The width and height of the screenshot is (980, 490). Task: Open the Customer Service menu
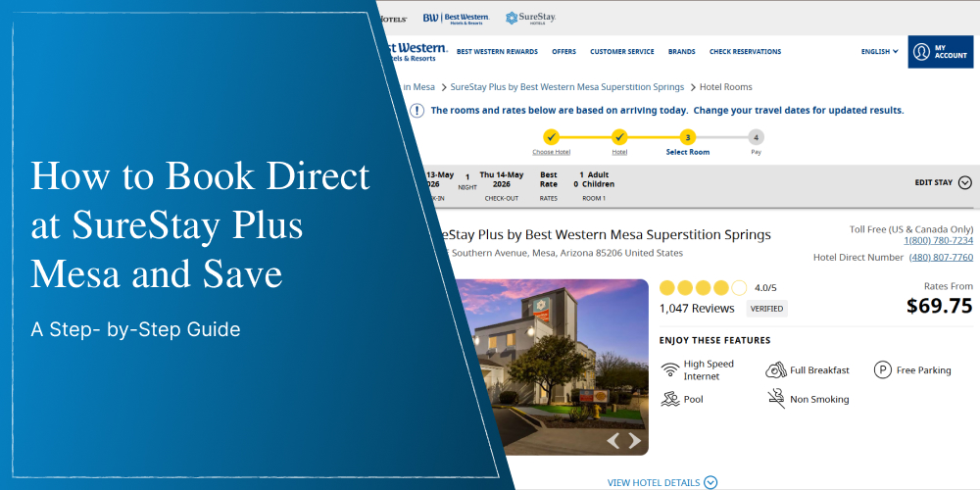[622, 52]
